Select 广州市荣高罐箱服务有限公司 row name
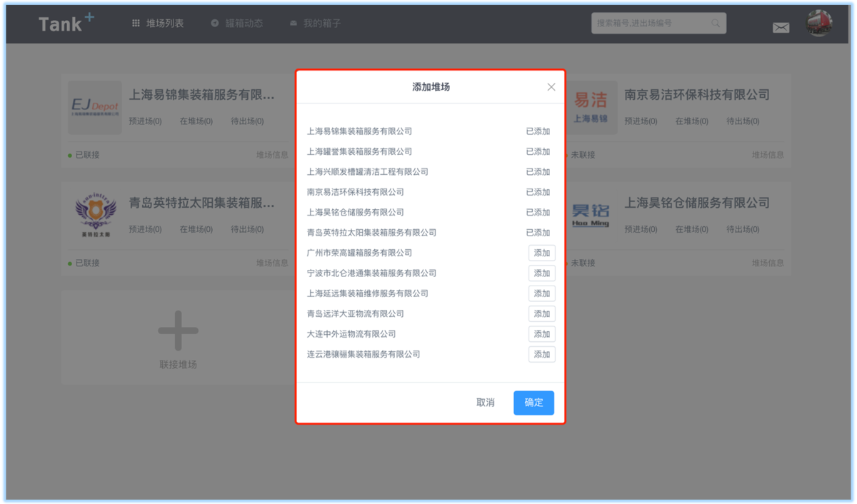Viewport: 857px width, 504px height. [x=360, y=253]
